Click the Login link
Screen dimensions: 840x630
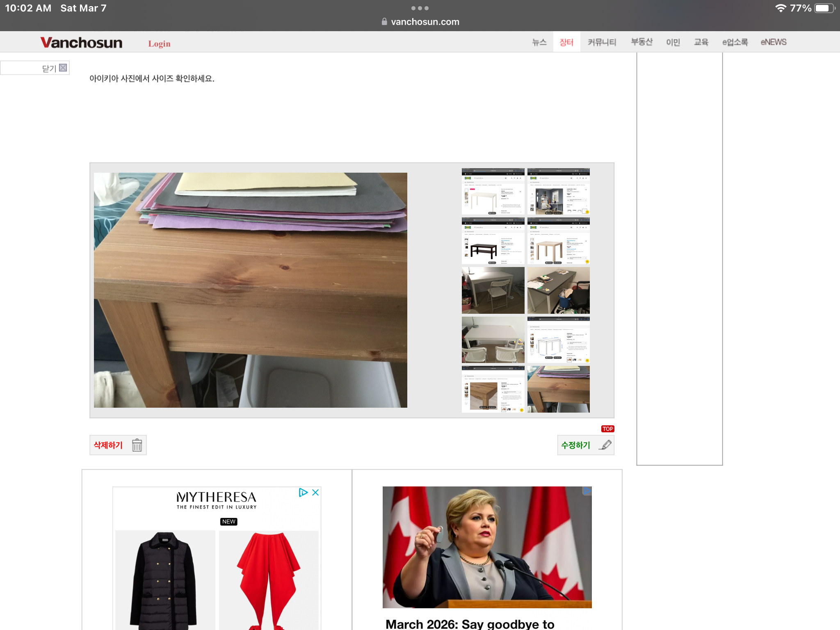[159, 44]
